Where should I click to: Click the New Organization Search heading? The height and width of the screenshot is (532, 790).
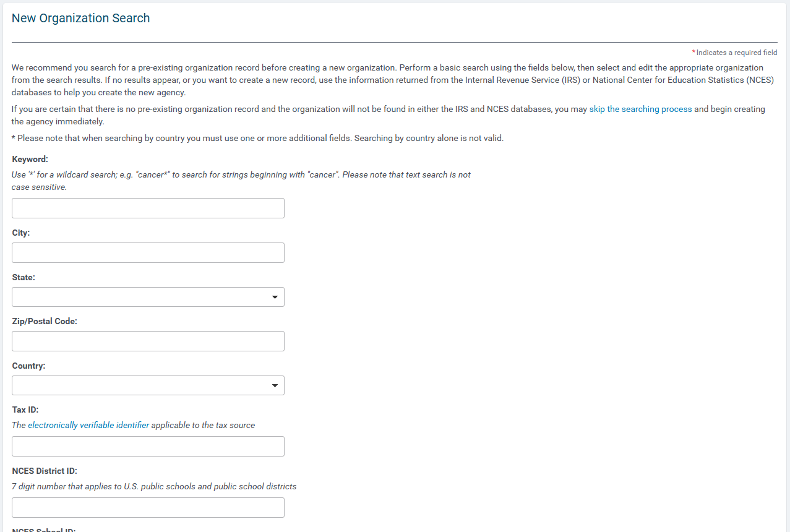click(x=81, y=18)
